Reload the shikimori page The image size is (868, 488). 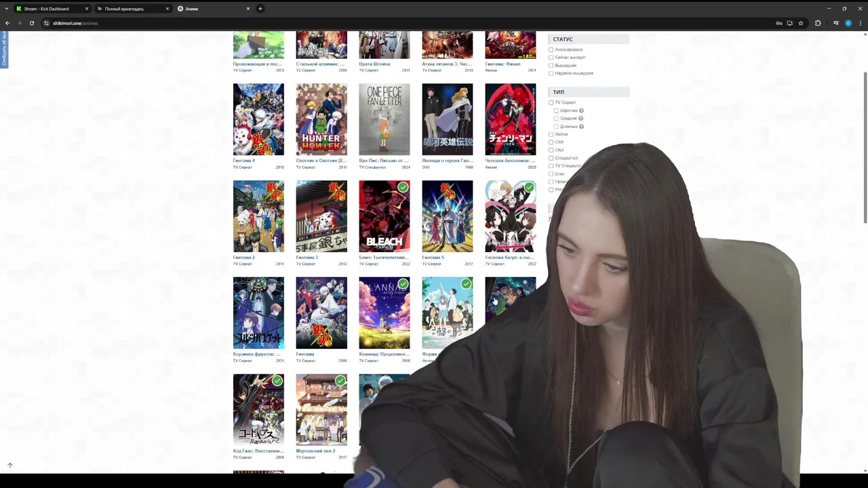(31, 23)
